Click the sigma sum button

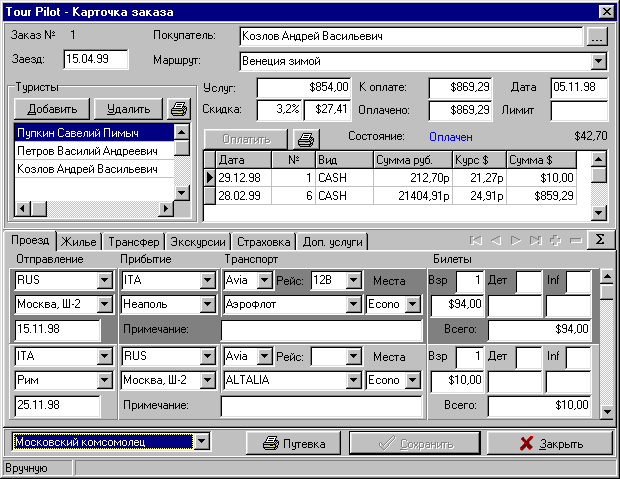[x=600, y=240]
